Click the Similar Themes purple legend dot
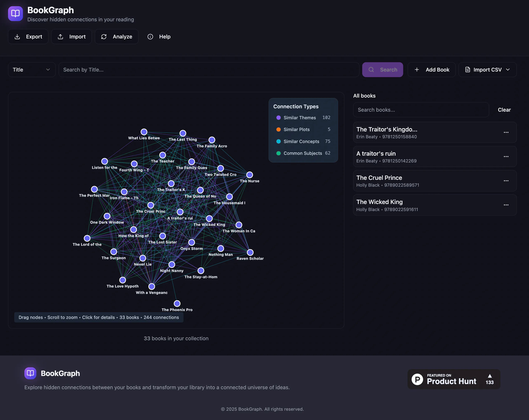The image size is (529, 420). [x=279, y=118]
